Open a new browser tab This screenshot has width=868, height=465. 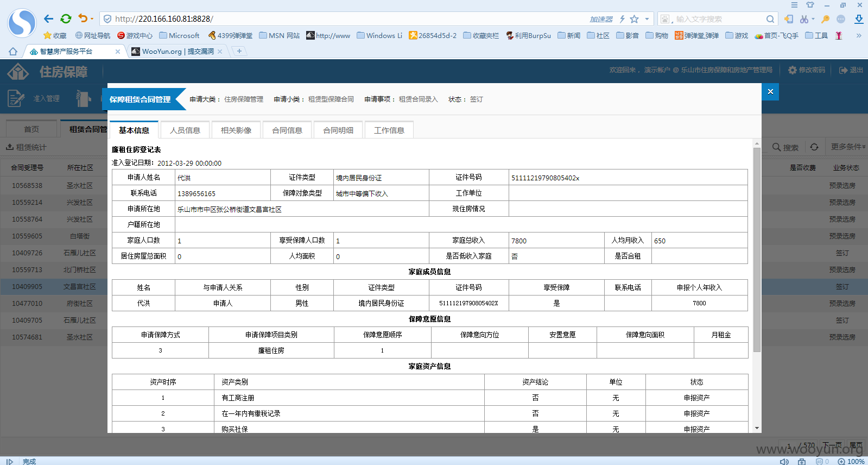coord(239,51)
